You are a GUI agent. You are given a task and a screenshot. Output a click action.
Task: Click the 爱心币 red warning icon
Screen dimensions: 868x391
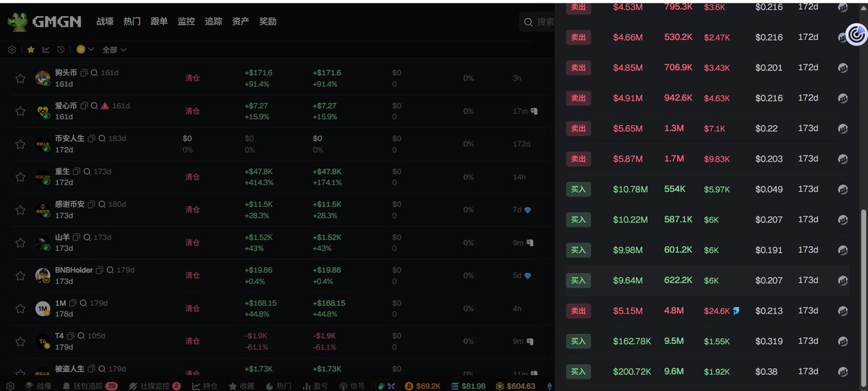(105, 106)
